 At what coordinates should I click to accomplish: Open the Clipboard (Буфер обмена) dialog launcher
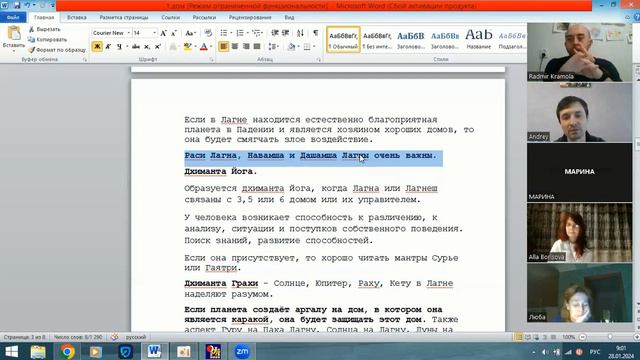(x=85, y=60)
